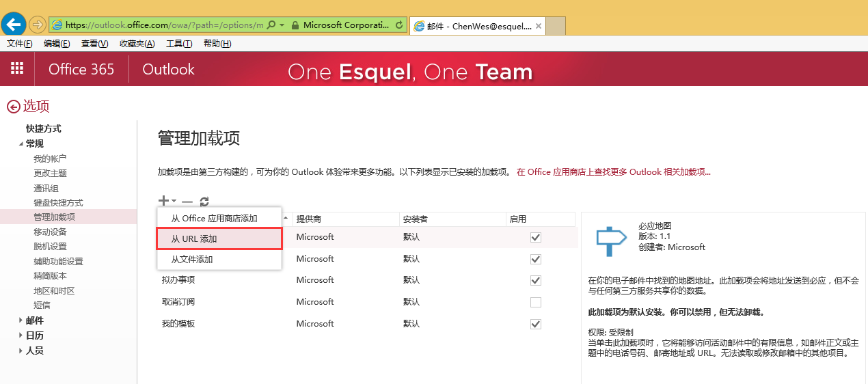Screen dimensions: 868x384
Task: Select 快捷方式 in the options tree
Action: point(44,128)
